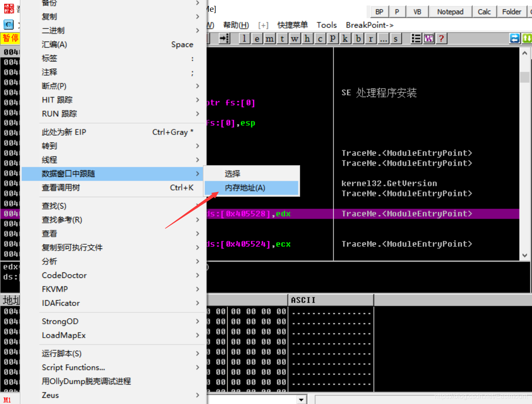Open the 帮助(H) menu
Viewport: 532px width, 404px height.
coord(236,25)
